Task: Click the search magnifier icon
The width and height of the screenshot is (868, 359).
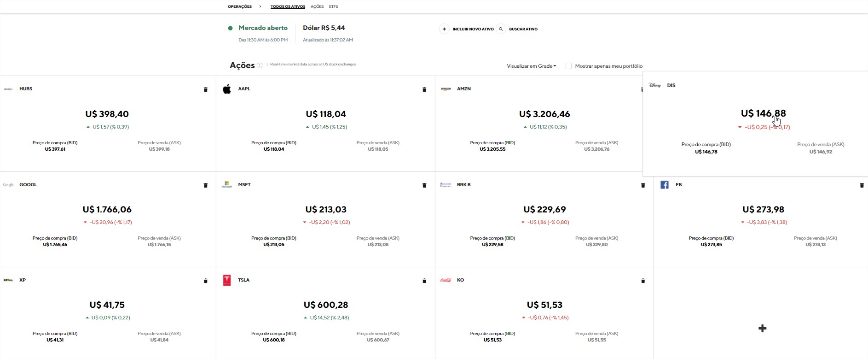Action: pyautogui.click(x=501, y=29)
